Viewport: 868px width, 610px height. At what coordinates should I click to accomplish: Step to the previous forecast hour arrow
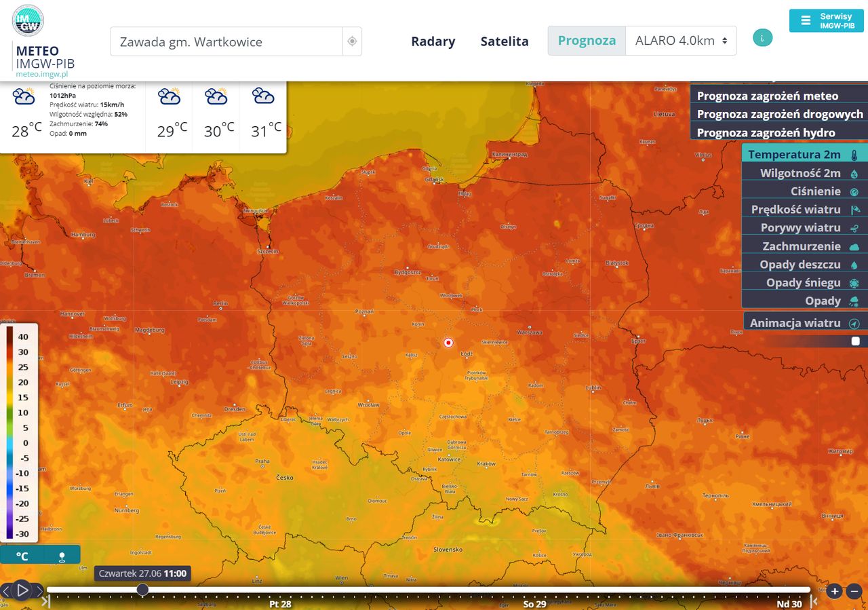tap(5, 590)
